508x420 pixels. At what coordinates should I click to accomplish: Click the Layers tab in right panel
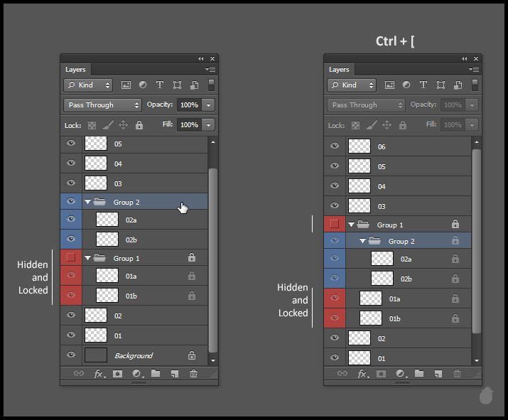pyautogui.click(x=339, y=70)
